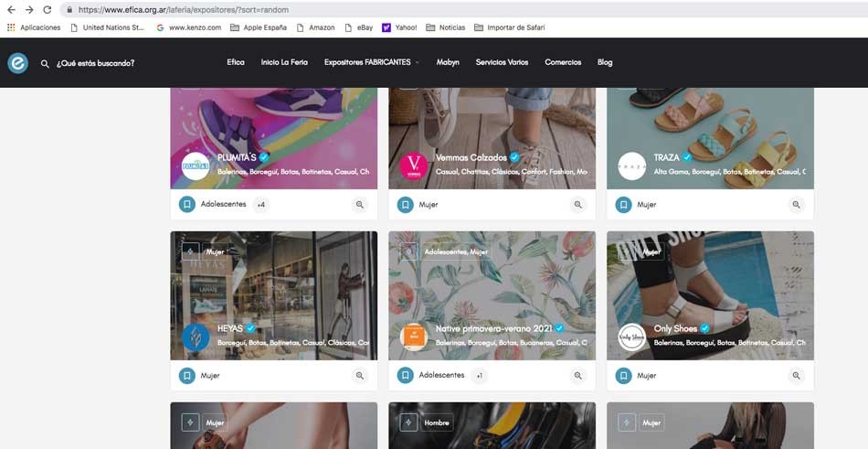
Task: Expand Expositores FABRICANTES menu
Action: point(372,62)
